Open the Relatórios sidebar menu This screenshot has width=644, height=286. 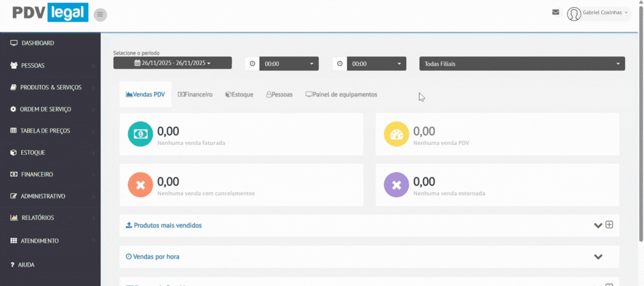[x=38, y=218]
